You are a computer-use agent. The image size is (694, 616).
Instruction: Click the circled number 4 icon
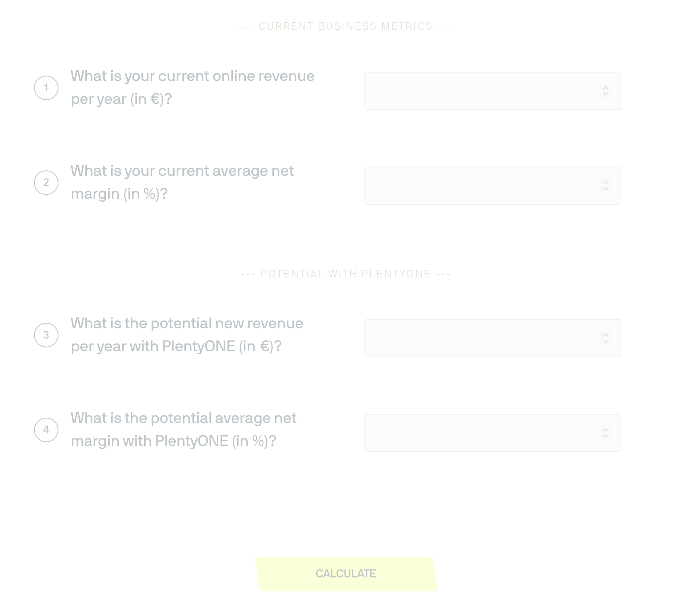46,430
